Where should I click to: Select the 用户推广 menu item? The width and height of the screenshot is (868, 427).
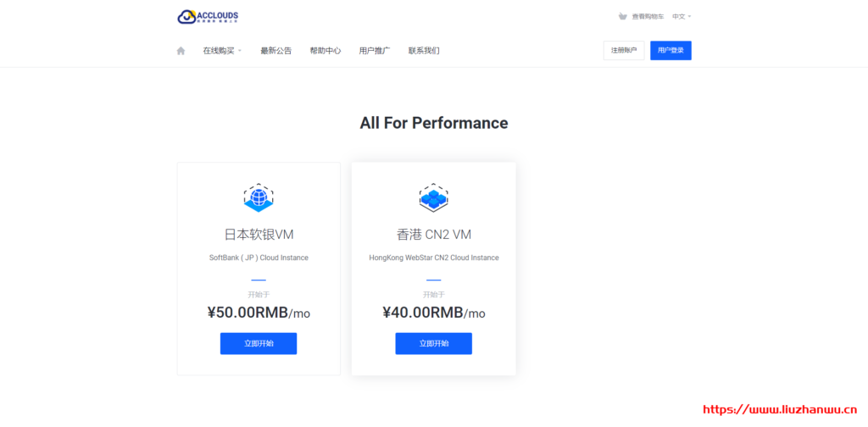pos(375,51)
